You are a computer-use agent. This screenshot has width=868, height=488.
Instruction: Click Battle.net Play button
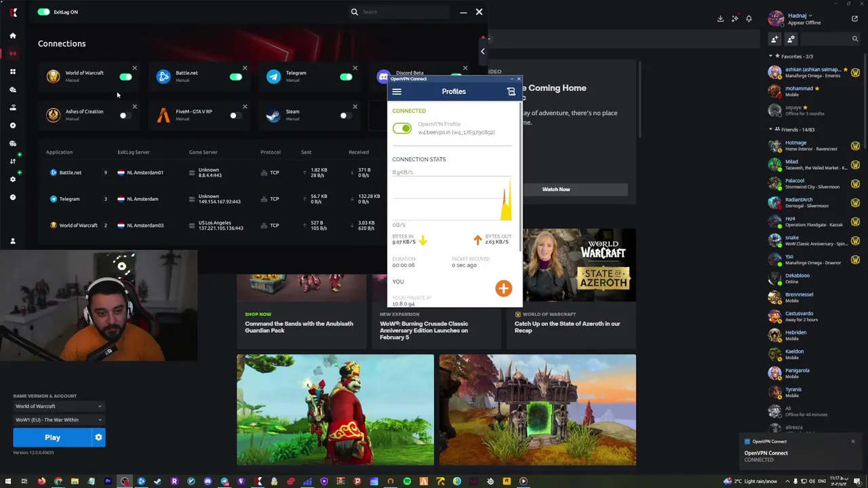(x=52, y=437)
